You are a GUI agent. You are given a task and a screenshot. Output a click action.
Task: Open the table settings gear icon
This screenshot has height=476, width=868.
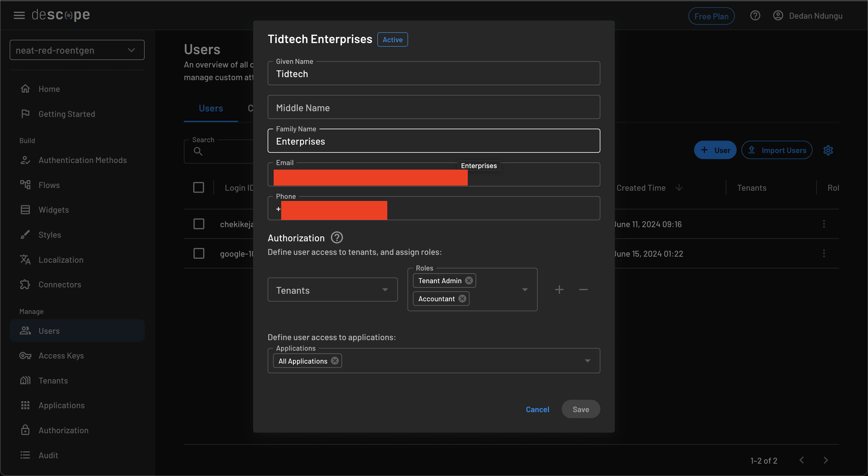tap(828, 150)
